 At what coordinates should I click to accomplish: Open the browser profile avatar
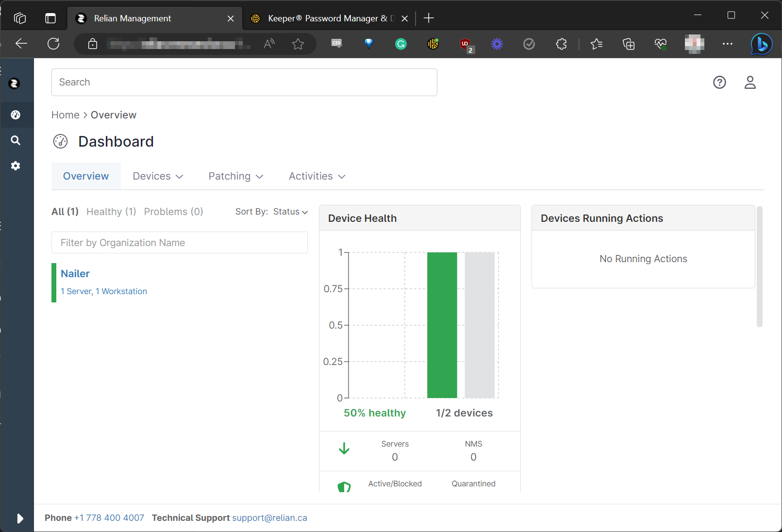pyautogui.click(x=695, y=44)
